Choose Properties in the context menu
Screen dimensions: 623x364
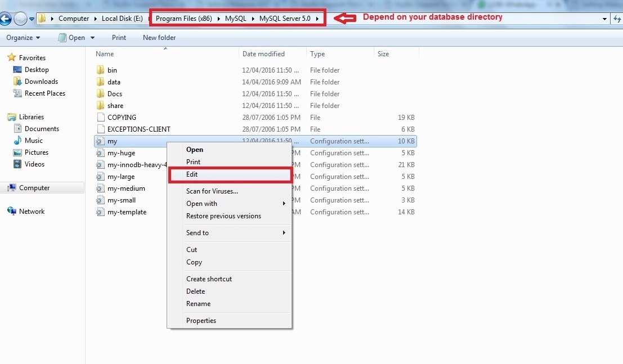201,321
